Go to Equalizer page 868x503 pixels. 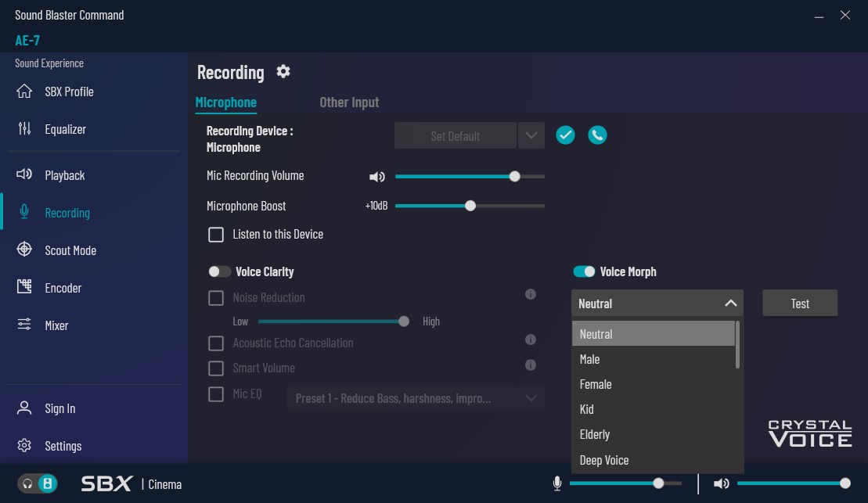[x=65, y=129]
